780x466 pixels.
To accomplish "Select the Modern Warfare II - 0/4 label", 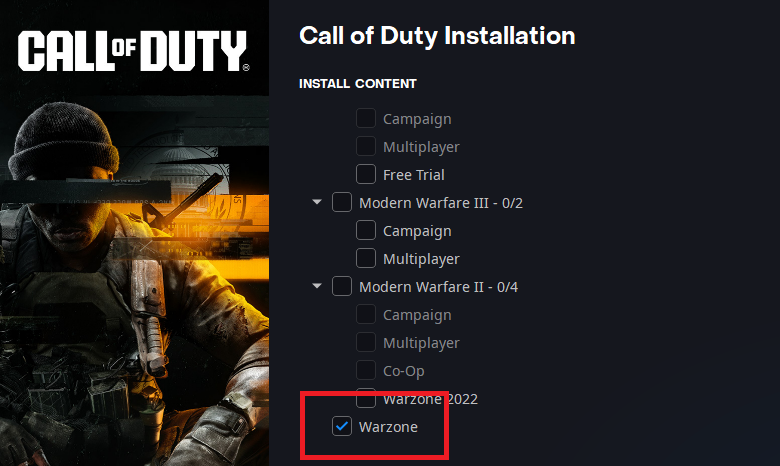I will tap(438, 287).
